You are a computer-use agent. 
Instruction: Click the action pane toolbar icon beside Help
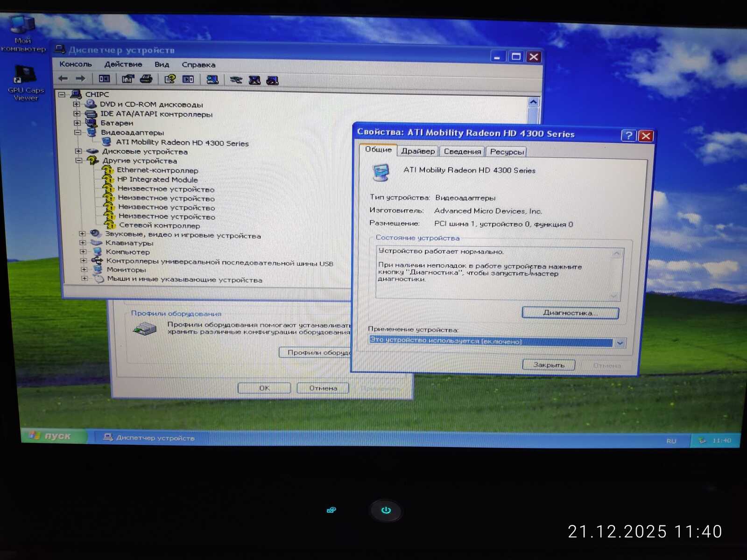188,79
